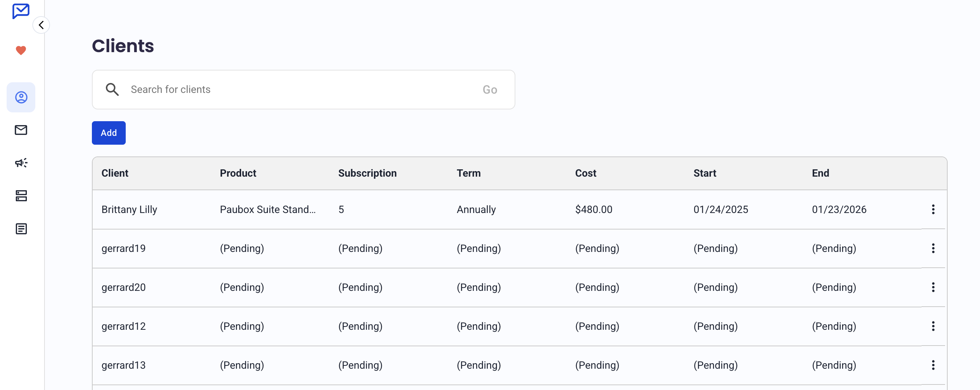This screenshot has height=390, width=980.
Task: Open the three-dot menu for gerrard20
Action: [933, 288]
